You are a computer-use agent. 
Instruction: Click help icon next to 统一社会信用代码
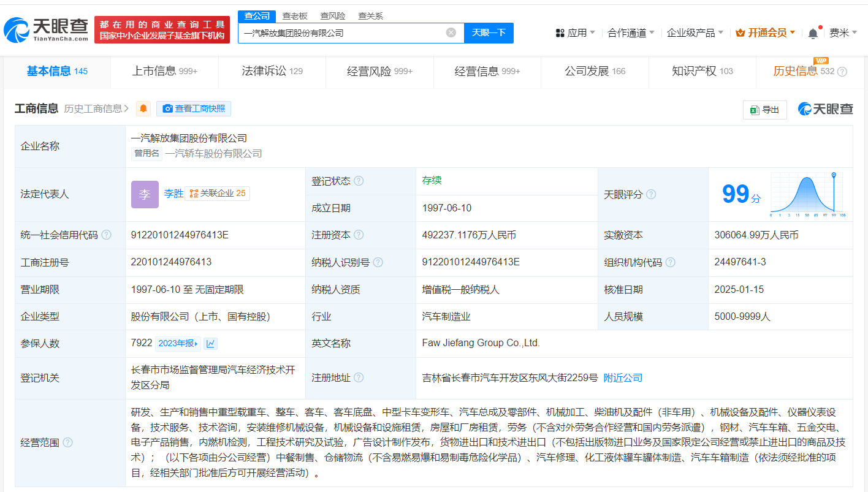pos(107,235)
